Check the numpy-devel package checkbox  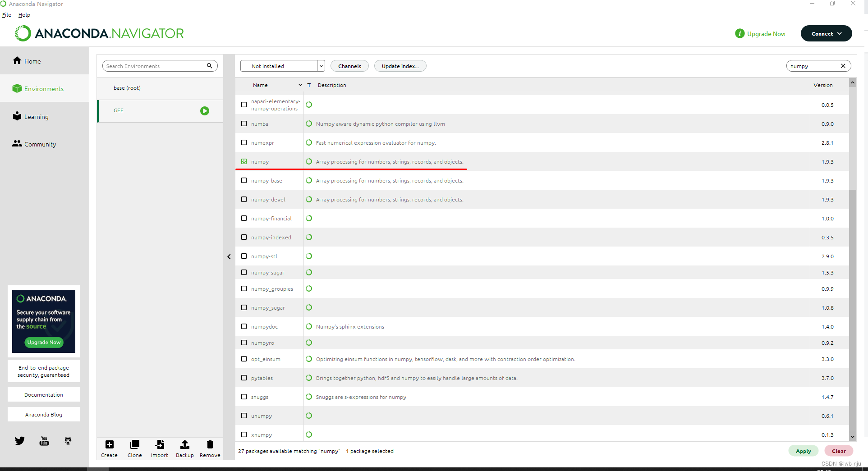pos(244,199)
